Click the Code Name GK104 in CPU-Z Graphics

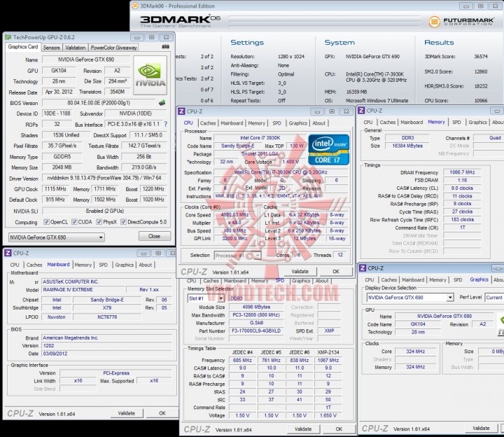[417, 324]
